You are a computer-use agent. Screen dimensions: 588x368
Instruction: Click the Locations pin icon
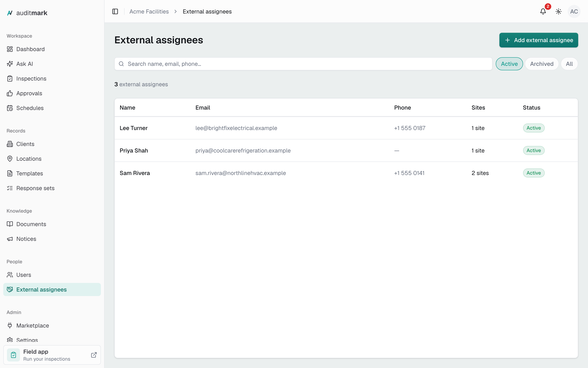[x=10, y=159]
